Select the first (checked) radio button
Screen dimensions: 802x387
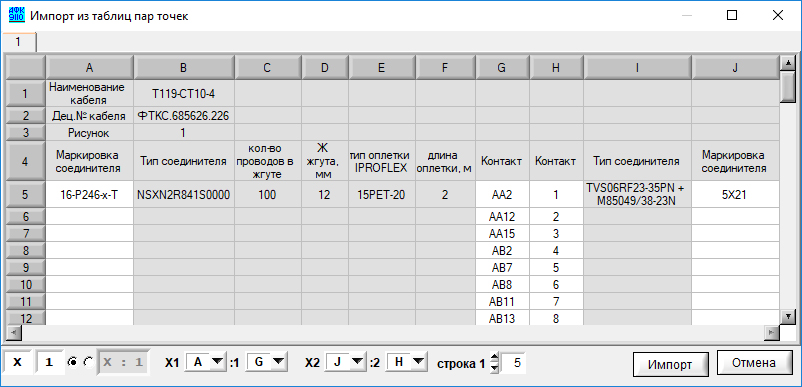pyautogui.click(x=73, y=362)
